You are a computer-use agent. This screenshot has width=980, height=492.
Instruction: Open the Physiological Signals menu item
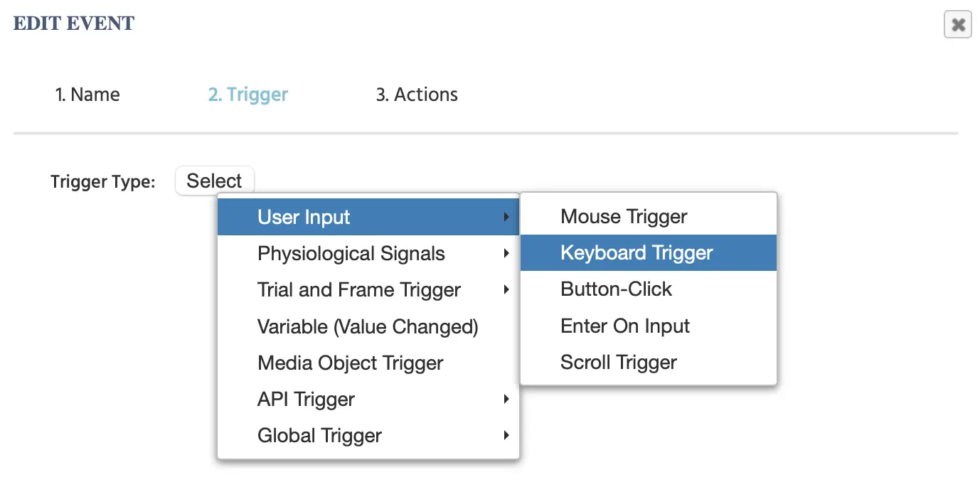pyautogui.click(x=368, y=253)
